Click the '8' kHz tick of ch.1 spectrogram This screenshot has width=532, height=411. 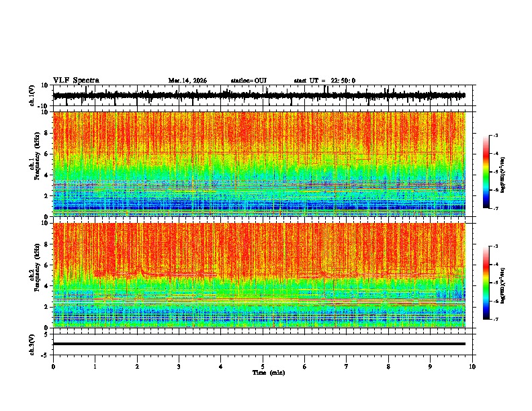coord(47,133)
